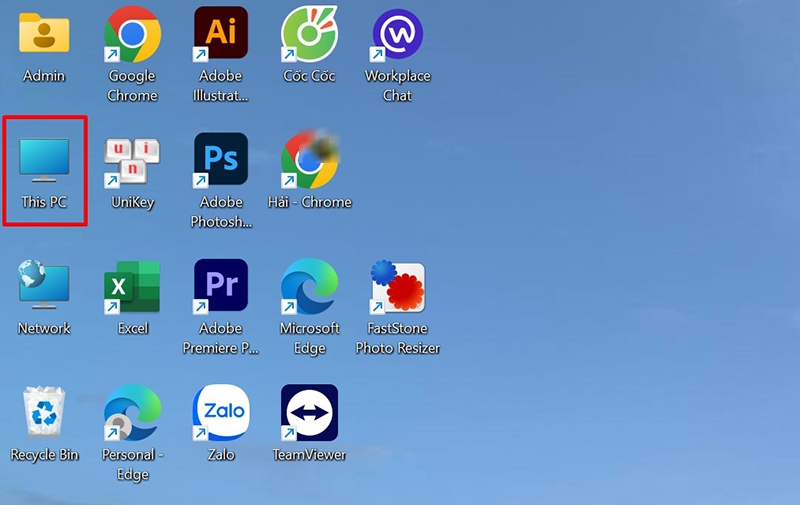This screenshot has width=800, height=505.
Task: Select the Recycle Bin icon
Action: point(44,411)
